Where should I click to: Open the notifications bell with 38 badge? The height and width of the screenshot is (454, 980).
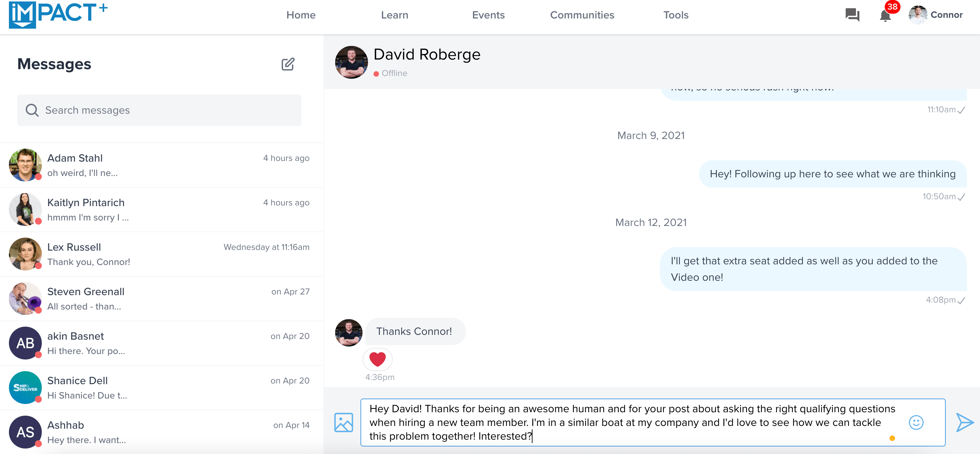click(x=885, y=15)
